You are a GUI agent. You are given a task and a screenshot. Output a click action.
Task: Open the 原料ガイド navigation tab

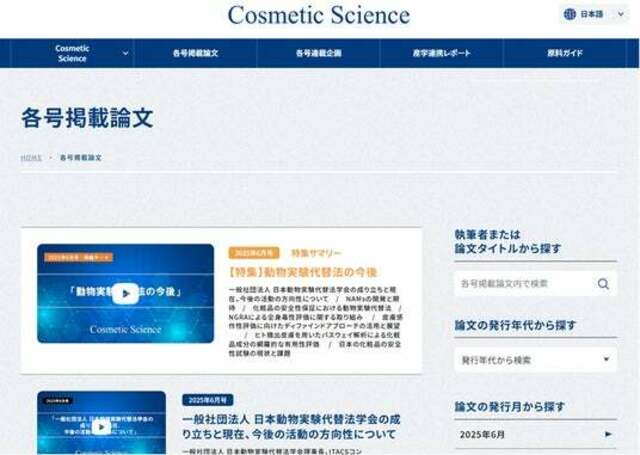tap(565, 53)
